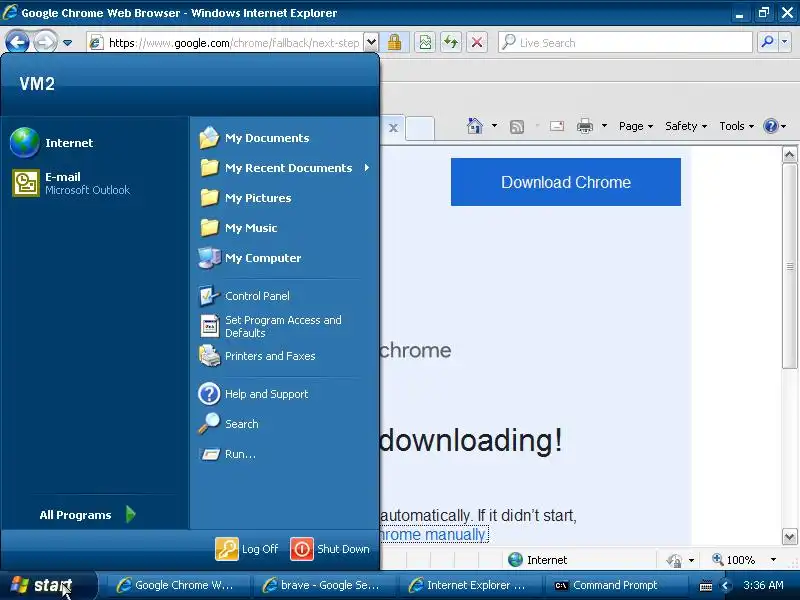Open My Documents from Start menu
This screenshot has width=800, height=600.
[x=284, y=138]
